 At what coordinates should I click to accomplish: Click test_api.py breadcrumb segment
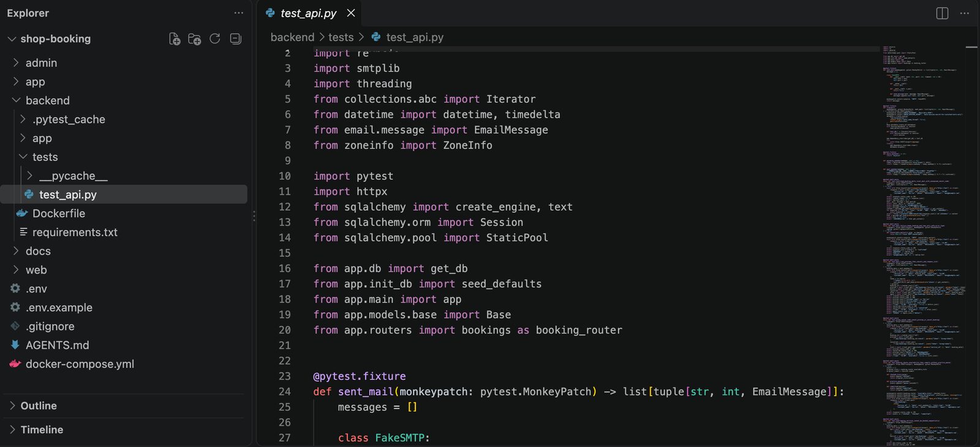(415, 37)
